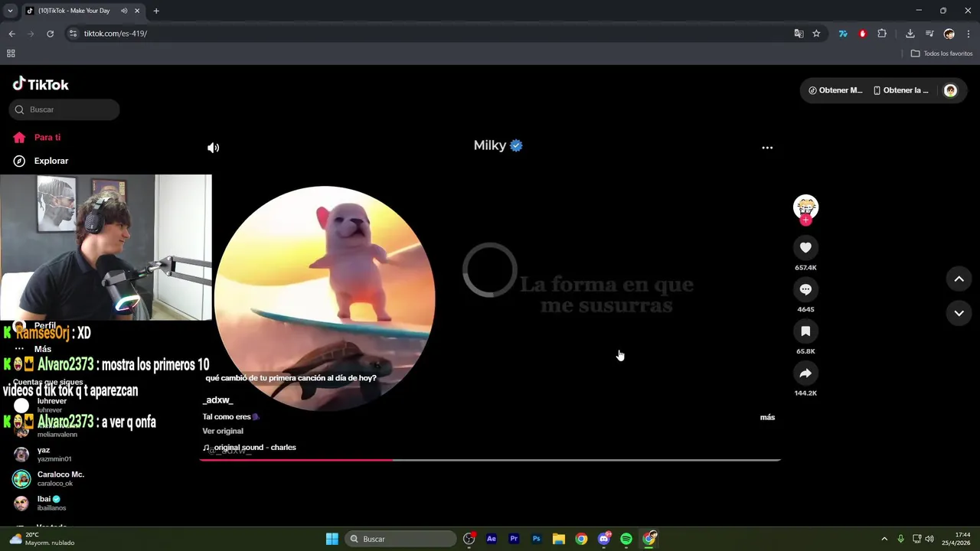Open the volume icon in system tray
The image size is (980, 551).
click(929, 539)
